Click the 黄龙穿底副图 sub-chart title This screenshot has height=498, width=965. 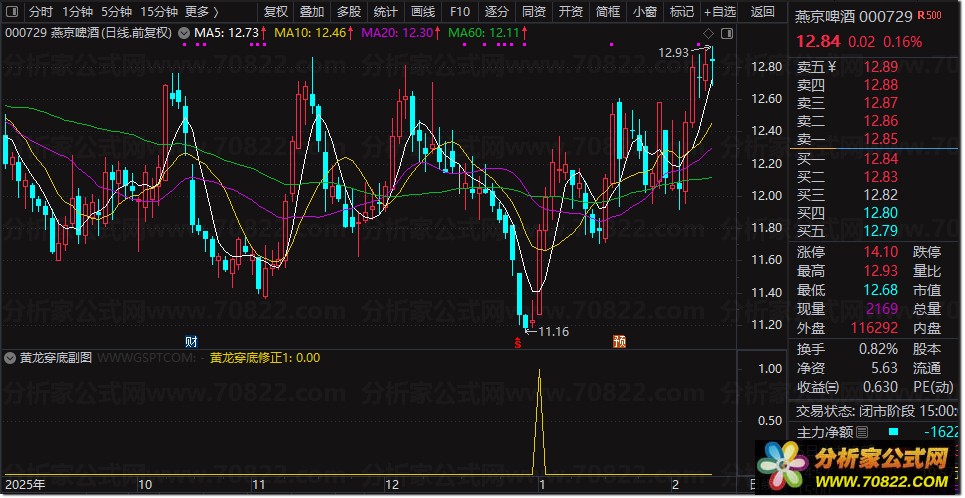click(56, 358)
